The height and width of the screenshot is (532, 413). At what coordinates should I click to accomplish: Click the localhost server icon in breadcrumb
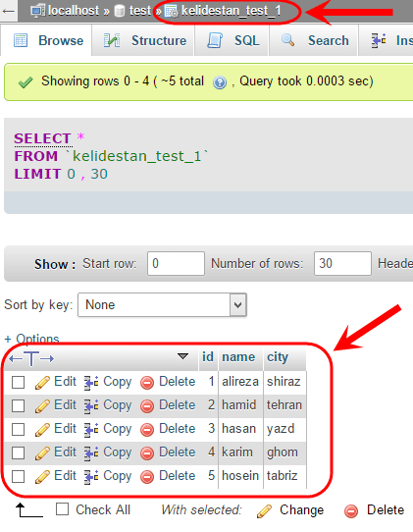click(x=37, y=11)
